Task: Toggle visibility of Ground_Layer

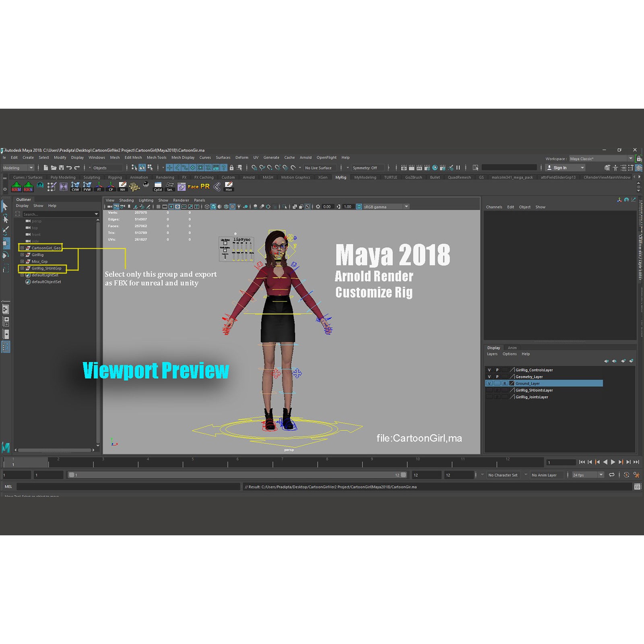Action: pyautogui.click(x=489, y=384)
